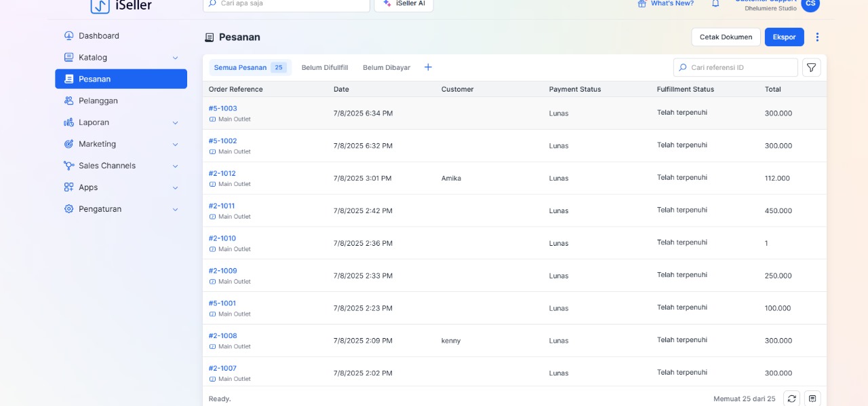
Task: Click the Pengaturan gear icon
Action: click(68, 209)
